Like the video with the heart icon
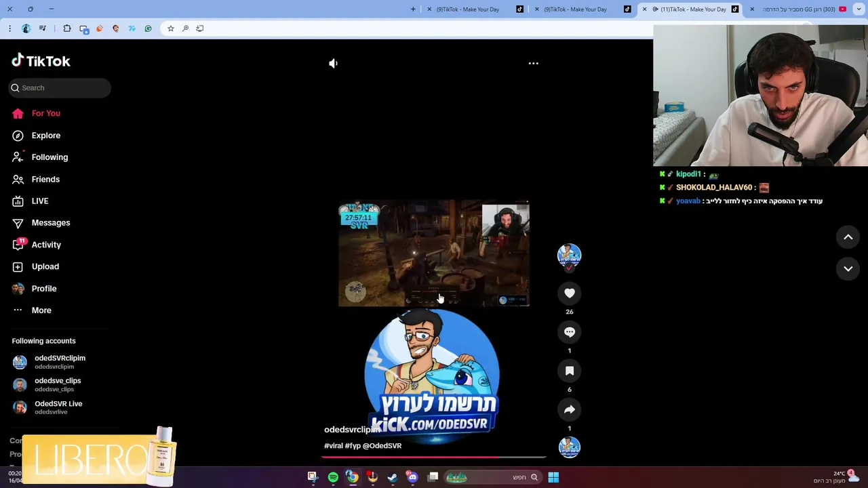The height and width of the screenshot is (488, 868). tap(570, 293)
